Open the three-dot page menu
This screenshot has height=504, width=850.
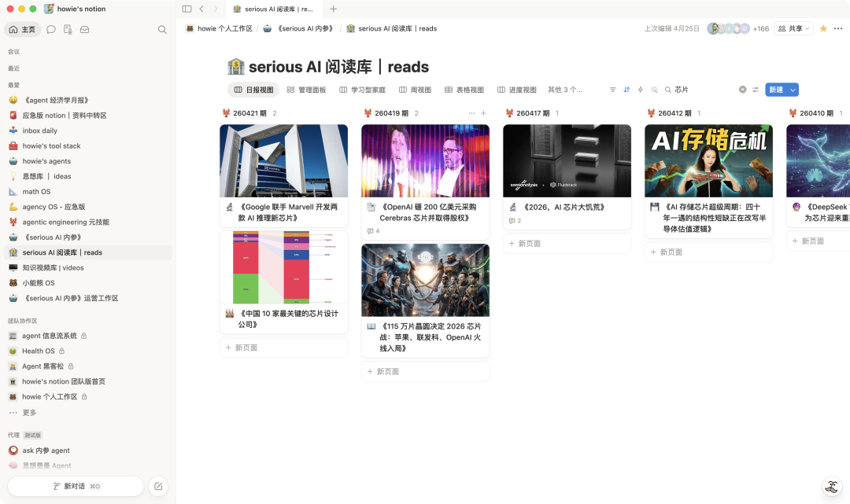point(838,28)
